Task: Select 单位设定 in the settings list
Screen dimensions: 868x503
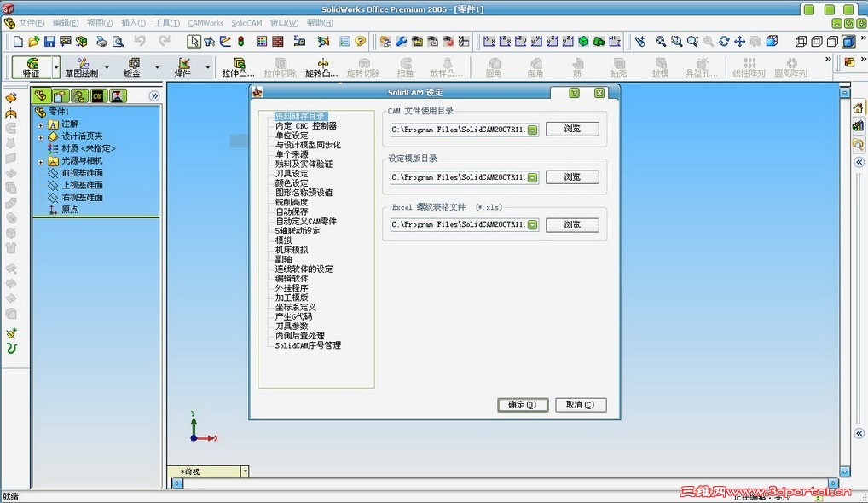Action: pyautogui.click(x=292, y=135)
